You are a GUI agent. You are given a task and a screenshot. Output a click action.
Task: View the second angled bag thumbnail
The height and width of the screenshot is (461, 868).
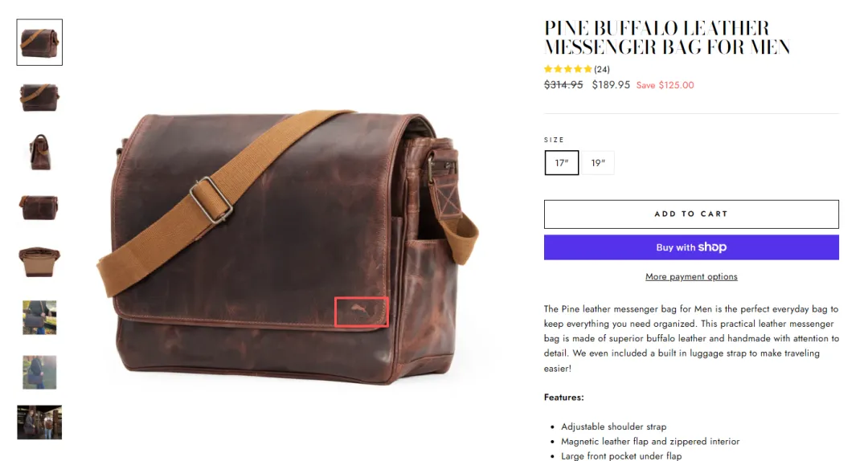point(39,97)
